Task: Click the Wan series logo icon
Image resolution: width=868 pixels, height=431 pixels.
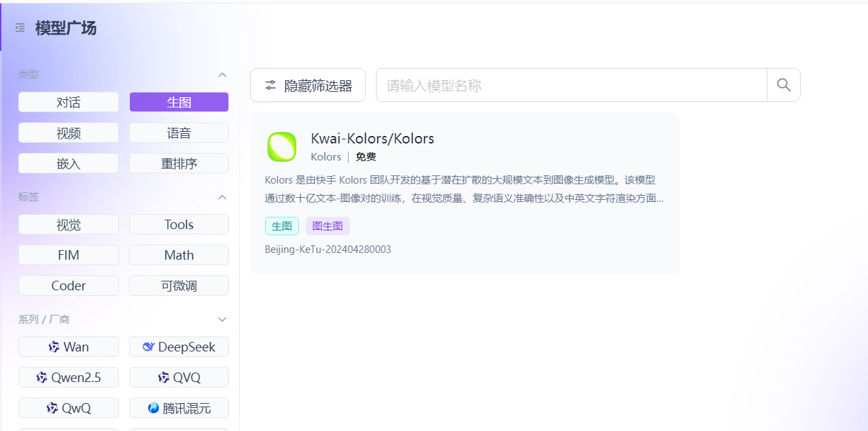Action: [54, 347]
